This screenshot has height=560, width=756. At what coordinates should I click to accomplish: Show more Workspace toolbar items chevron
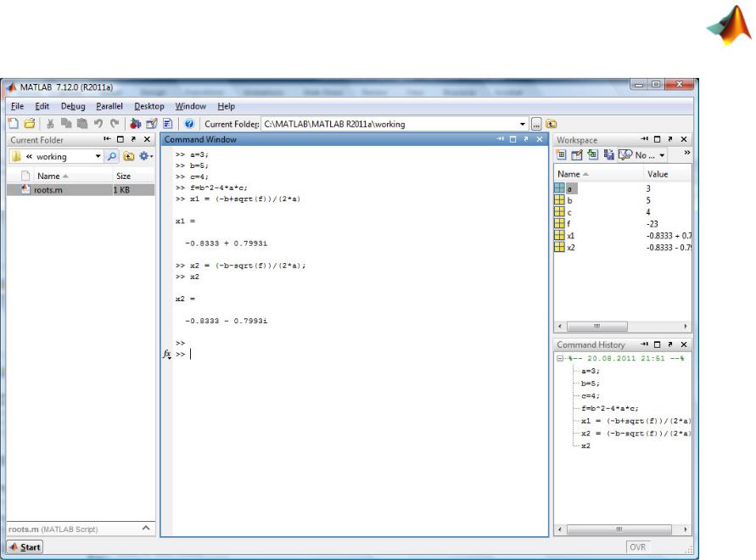pos(686,153)
